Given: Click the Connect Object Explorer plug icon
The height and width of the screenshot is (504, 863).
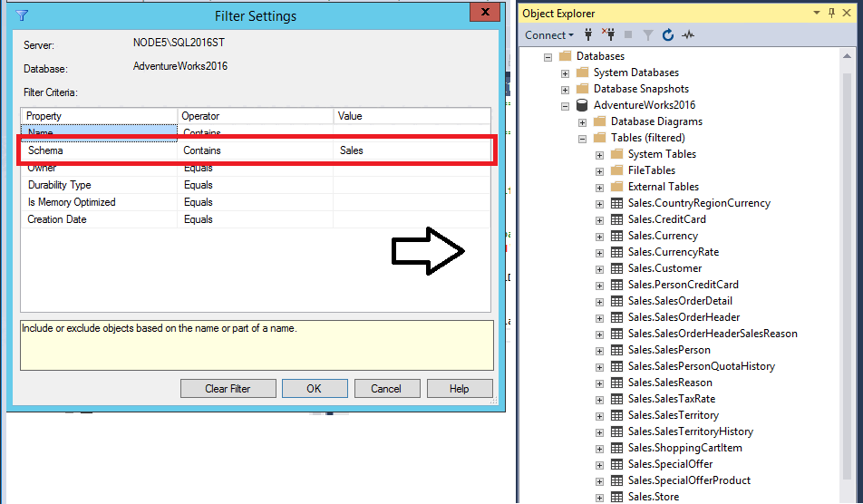Looking at the screenshot, I should 588,35.
